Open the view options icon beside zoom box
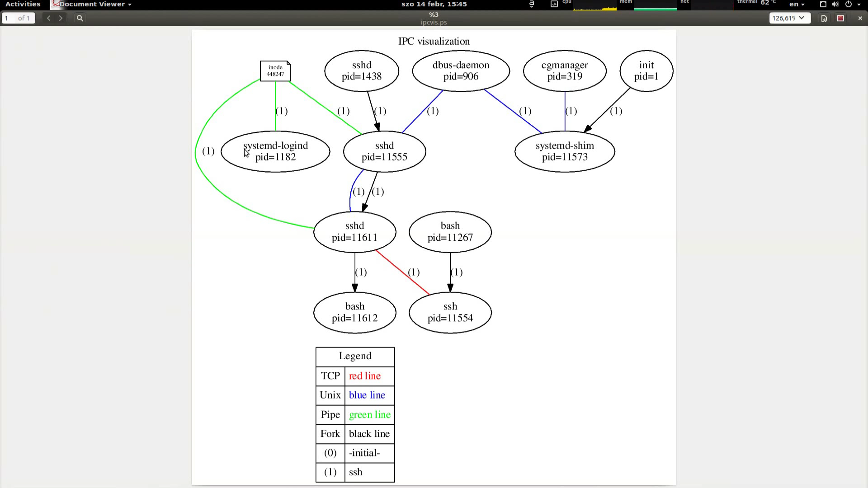868x488 pixels. point(824,18)
